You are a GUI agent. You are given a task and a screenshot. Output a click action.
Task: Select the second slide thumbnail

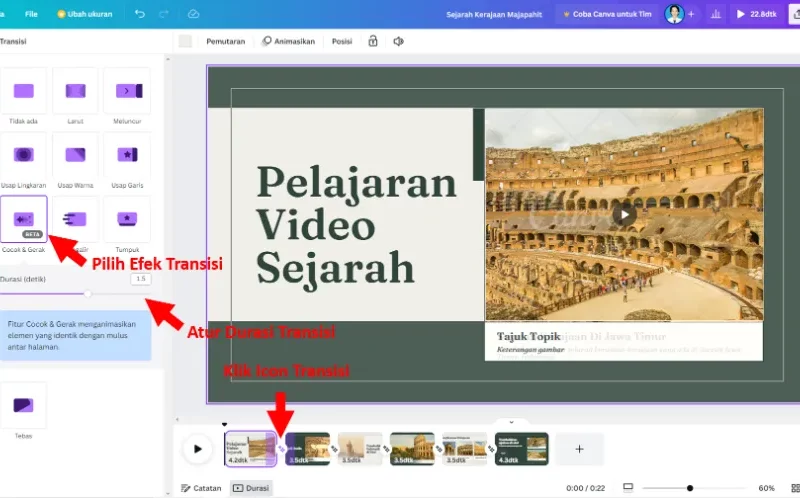tap(308, 449)
